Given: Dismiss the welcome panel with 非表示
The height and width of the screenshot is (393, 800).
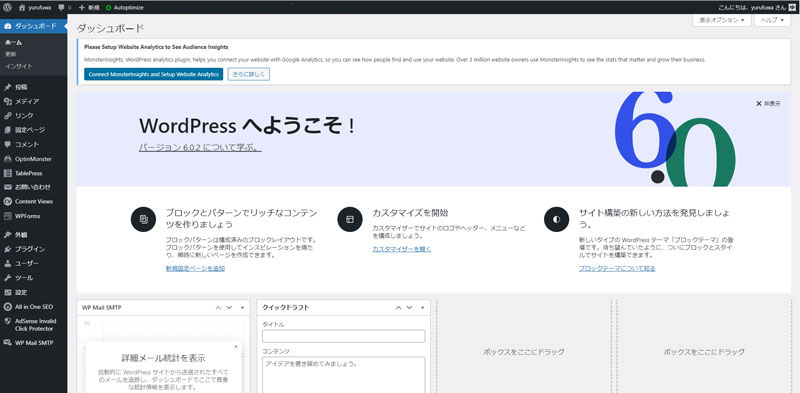Looking at the screenshot, I should coord(768,104).
